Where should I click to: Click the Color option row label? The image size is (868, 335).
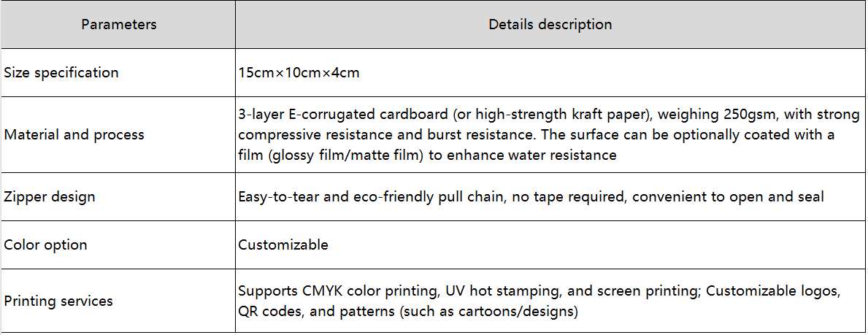(46, 245)
